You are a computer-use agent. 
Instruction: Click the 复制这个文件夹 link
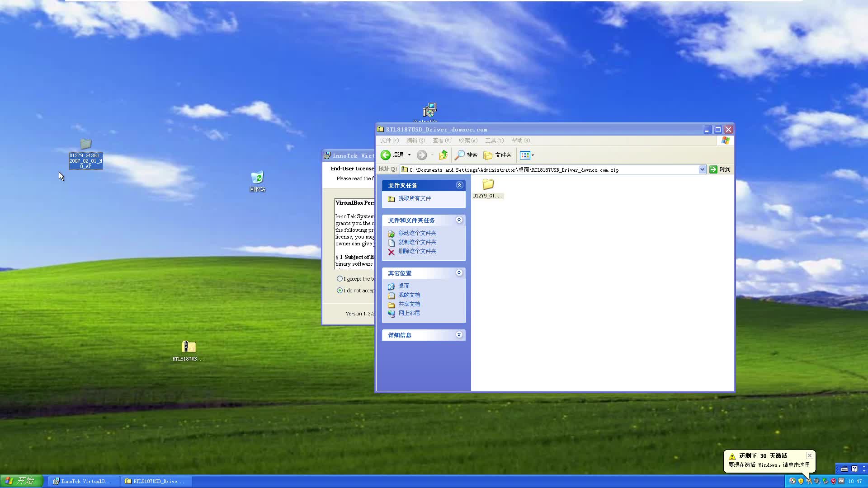point(417,242)
